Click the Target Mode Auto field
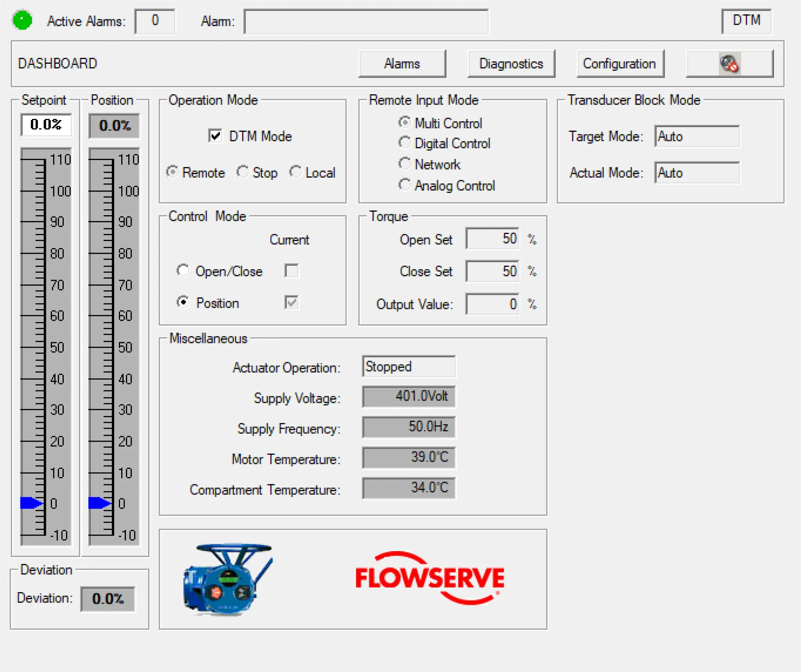This screenshot has width=801, height=672. [697, 137]
